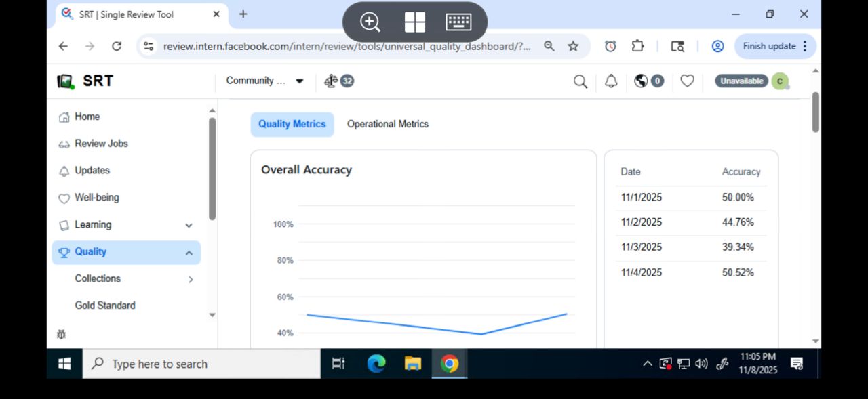
Task: Click the globe icon with 0 badge
Action: pyautogui.click(x=648, y=81)
